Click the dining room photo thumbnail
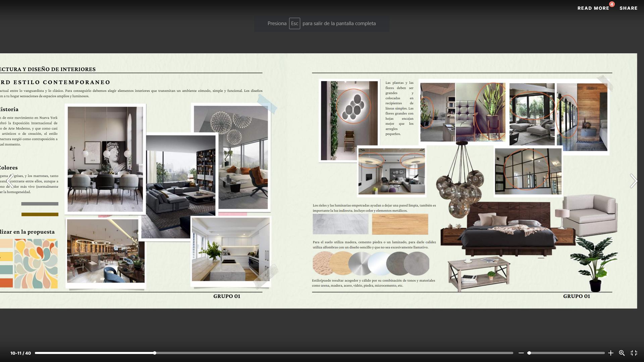The height and width of the screenshot is (362, 644). [105, 159]
